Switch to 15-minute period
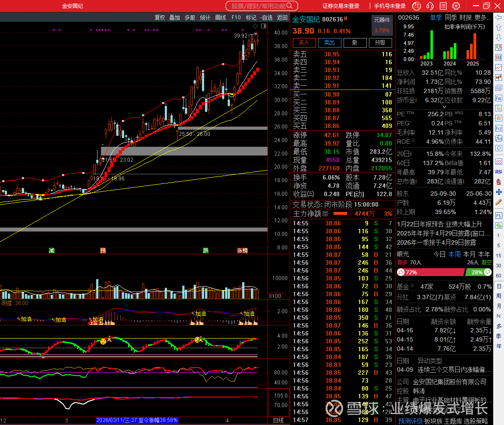 (498, 256)
